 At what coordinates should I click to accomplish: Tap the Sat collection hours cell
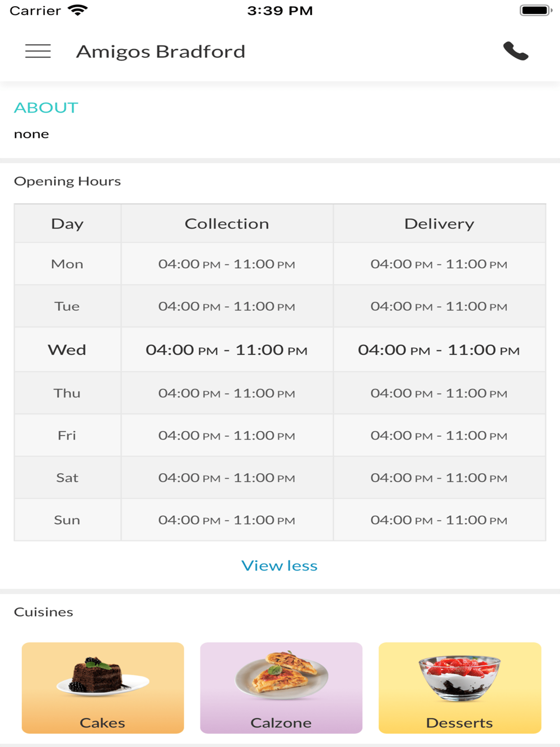tap(227, 478)
